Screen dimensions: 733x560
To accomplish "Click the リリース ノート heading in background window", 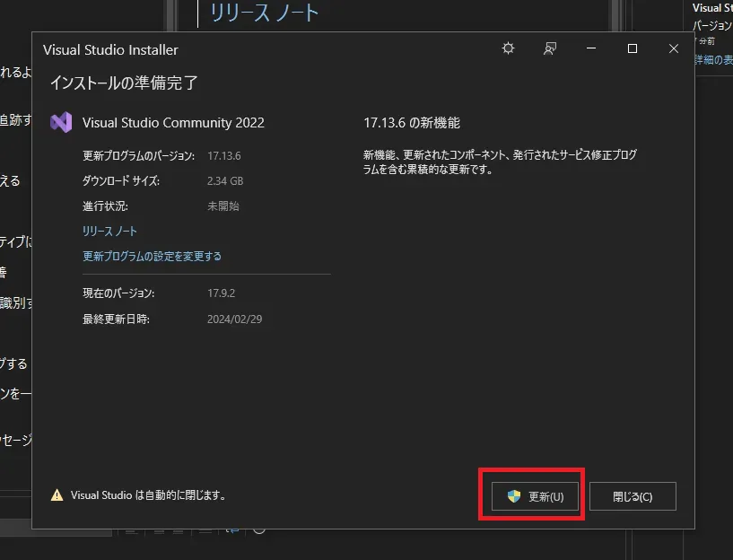I will point(264,13).
